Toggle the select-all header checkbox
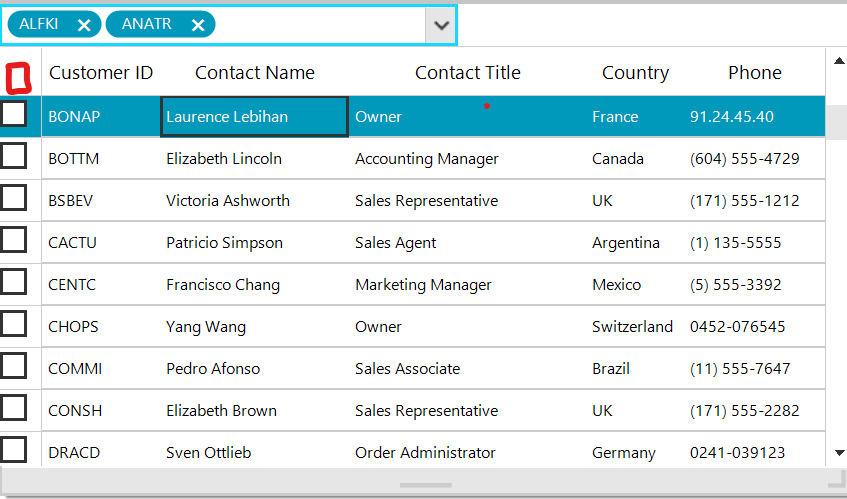 [x=19, y=76]
